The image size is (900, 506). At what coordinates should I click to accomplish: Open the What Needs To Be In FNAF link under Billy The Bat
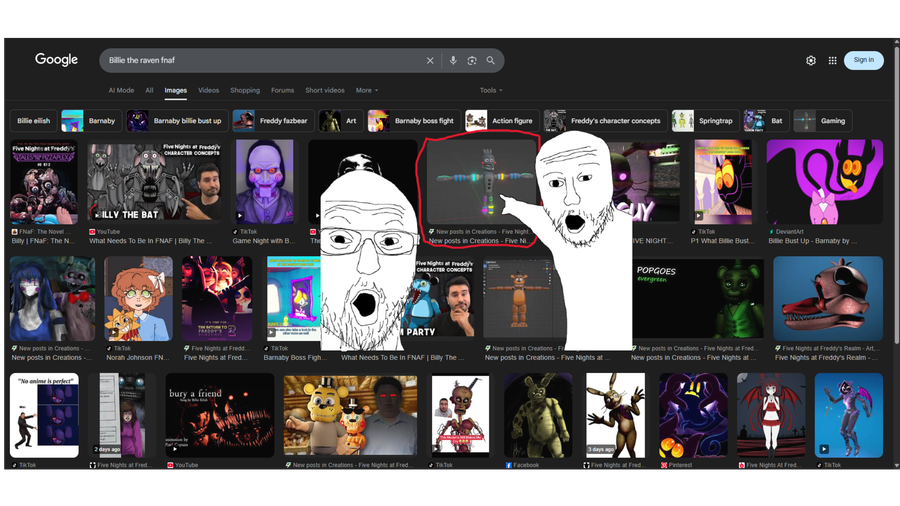(150, 241)
